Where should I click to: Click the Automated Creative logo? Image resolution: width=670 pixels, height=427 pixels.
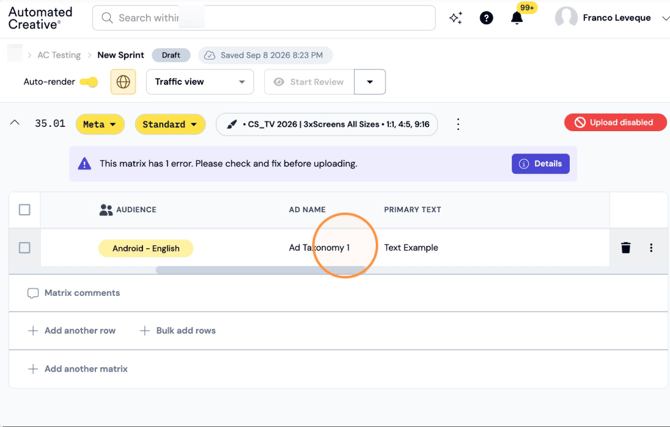[40, 18]
